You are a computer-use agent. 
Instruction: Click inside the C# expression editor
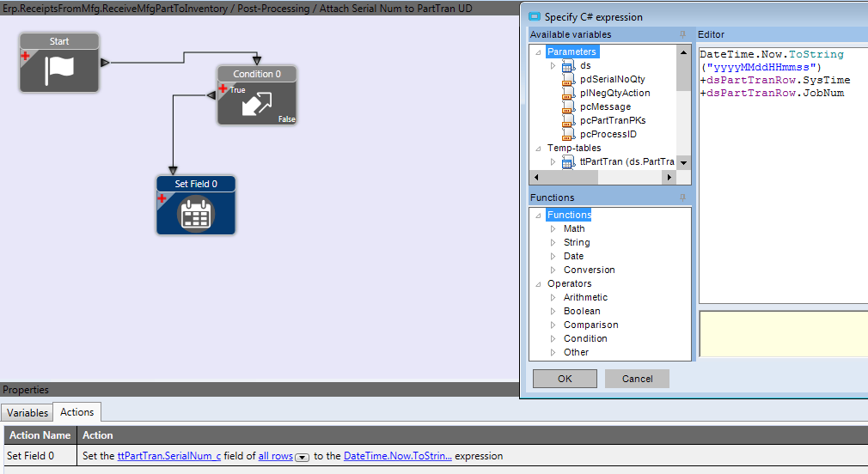coord(783,174)
